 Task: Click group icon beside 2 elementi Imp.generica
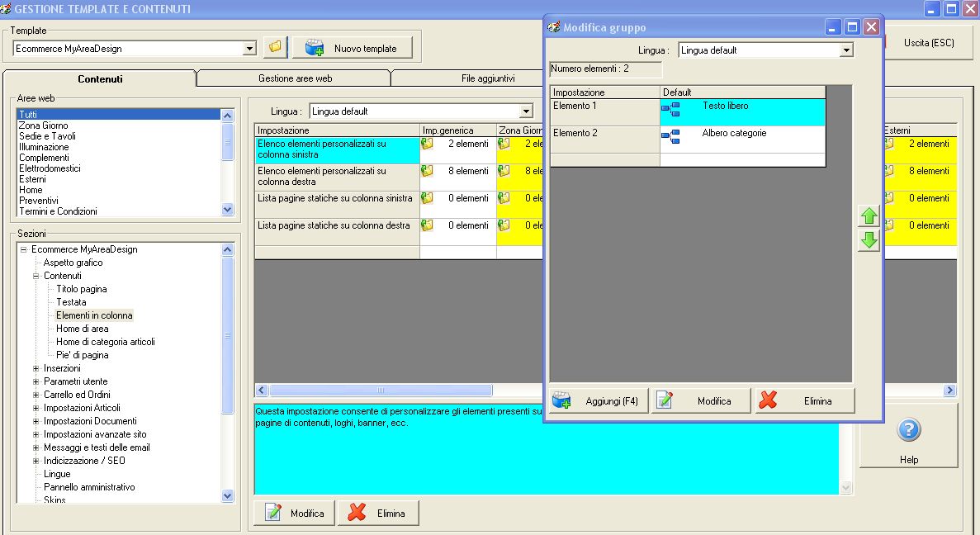[x=427, y=144]
